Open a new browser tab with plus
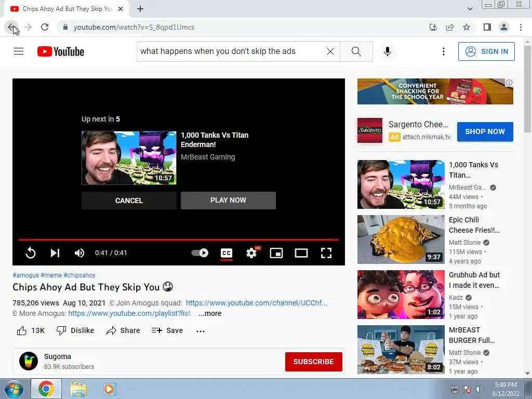This screenshot has width=532, height=399. tap(140, 9)
